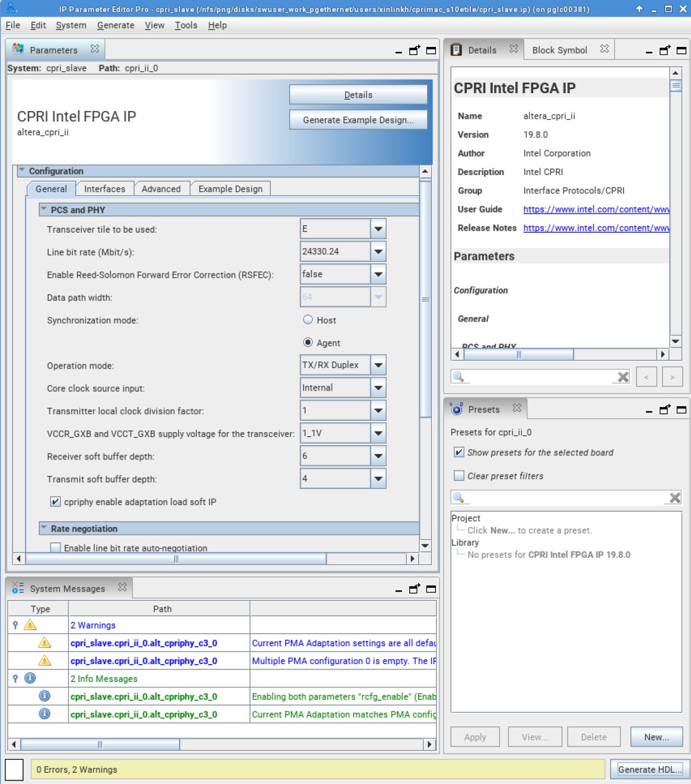Viewport: 691px width, 784px height.
Task: Close the Block Symbol tab
Action: 604,49
